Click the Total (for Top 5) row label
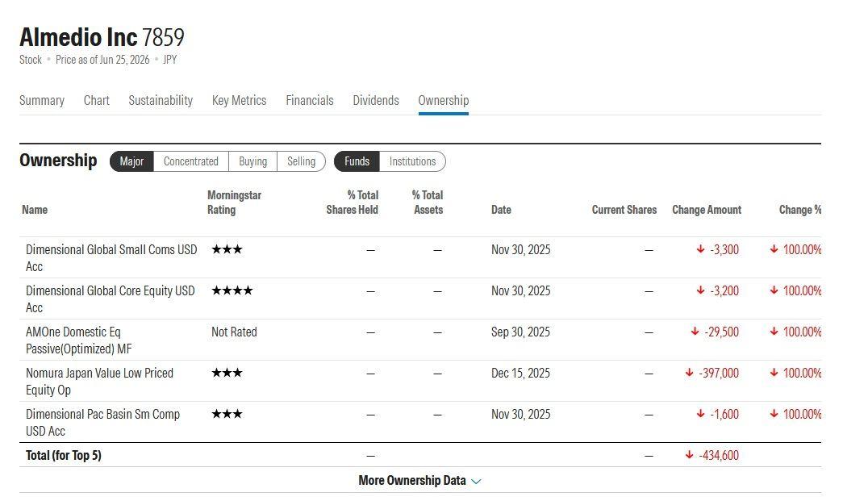The width and height of the screenshot is (868, 501). tap(64, 455)
